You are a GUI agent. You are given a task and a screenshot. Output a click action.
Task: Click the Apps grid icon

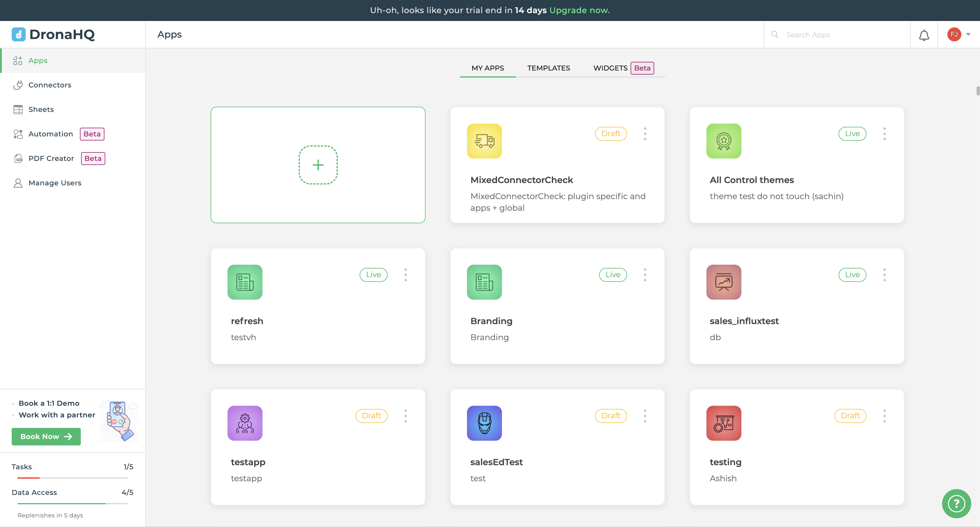click(x=18, y=60)
